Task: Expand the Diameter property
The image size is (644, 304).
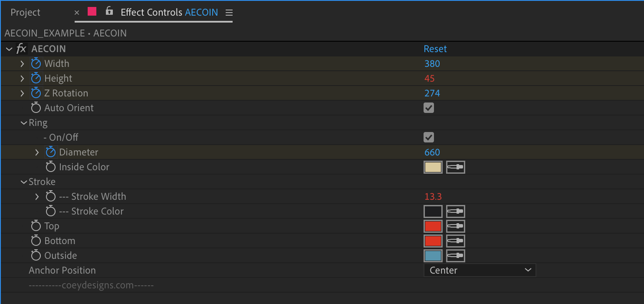Action: 37,152
